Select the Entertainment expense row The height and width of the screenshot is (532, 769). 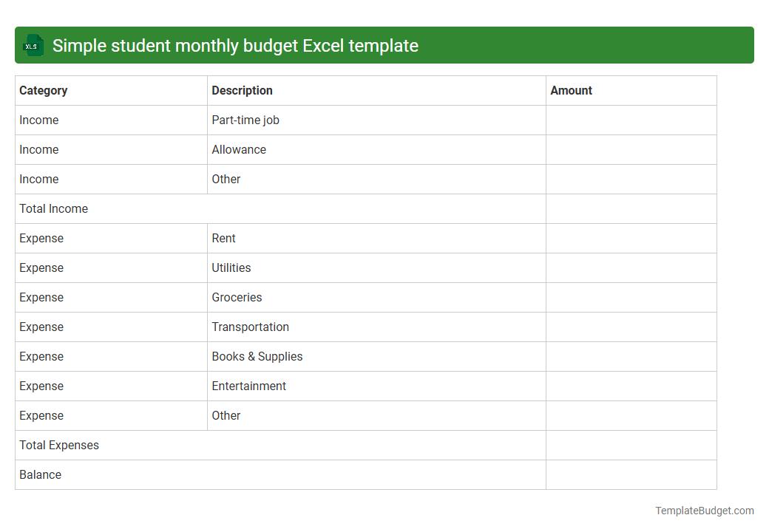point(248,386)
